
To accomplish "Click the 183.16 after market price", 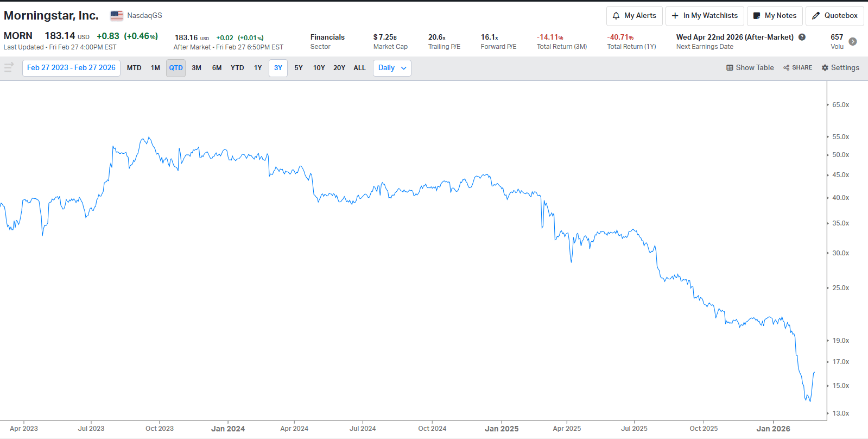I will pyautogui.click(x=186, y=37).
